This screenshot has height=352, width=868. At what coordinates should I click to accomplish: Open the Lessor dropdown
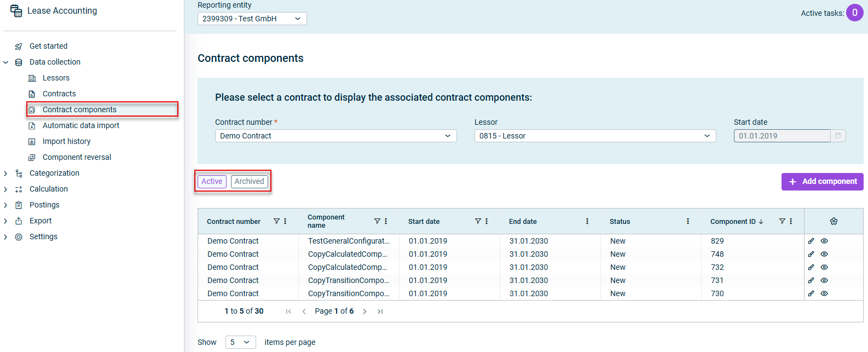click(x=595, y=136)
